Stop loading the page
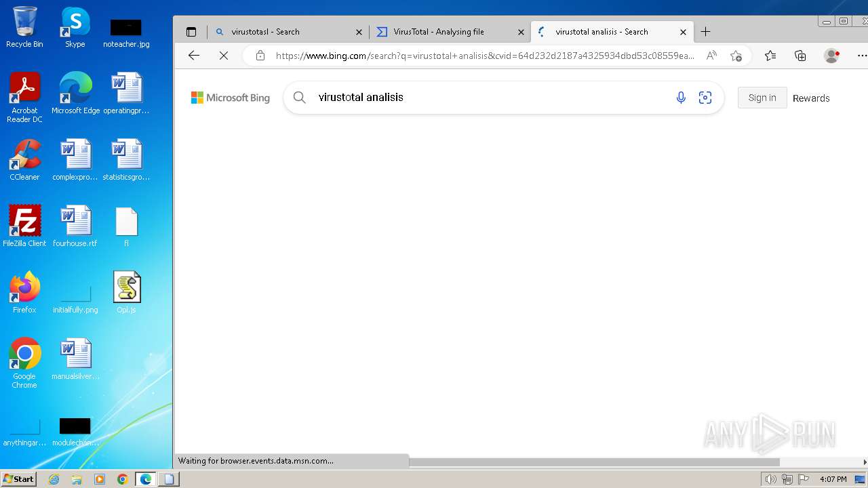This screenshot has height=488, width=868. [x=223, y=56]
